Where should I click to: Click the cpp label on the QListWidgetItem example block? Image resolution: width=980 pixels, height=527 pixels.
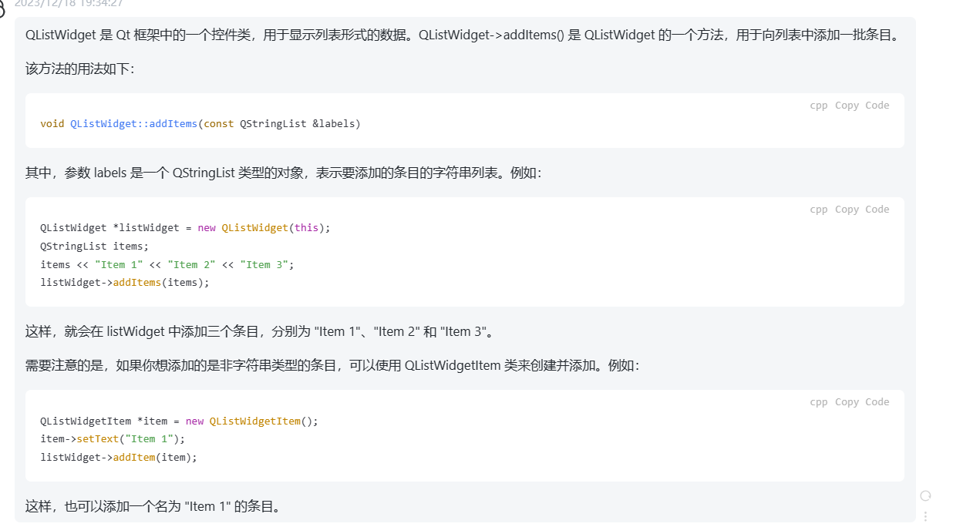pyautogui.click(x=818, y=402)
